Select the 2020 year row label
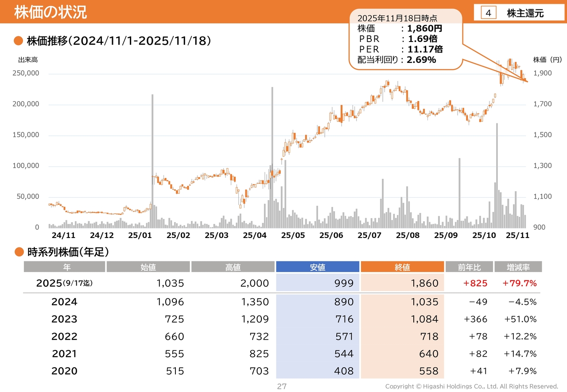Viewport: 567px width, 392px height. tap(64, 371)
